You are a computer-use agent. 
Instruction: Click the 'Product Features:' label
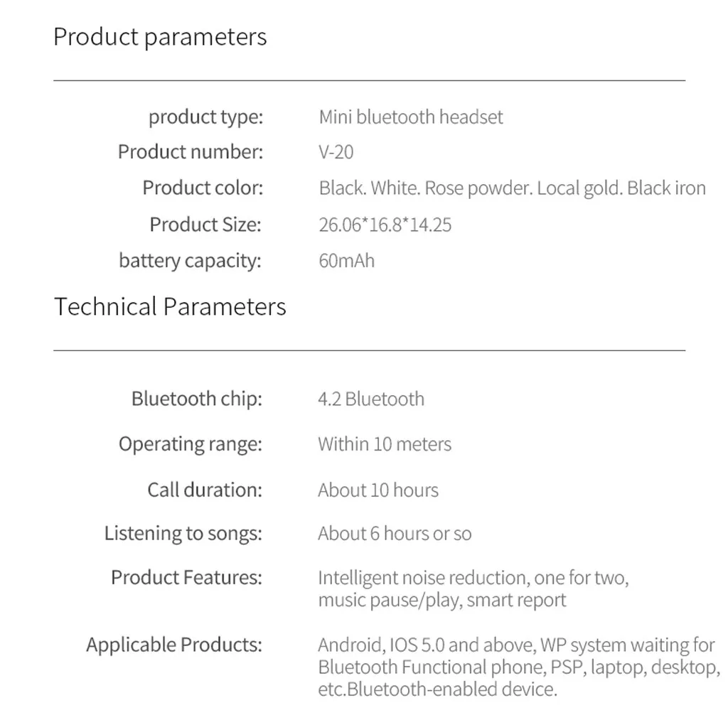(187, 578)
